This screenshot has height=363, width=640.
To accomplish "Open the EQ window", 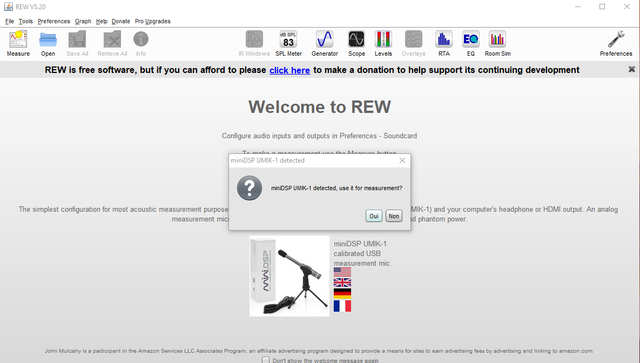I will [x=471, y=43].
